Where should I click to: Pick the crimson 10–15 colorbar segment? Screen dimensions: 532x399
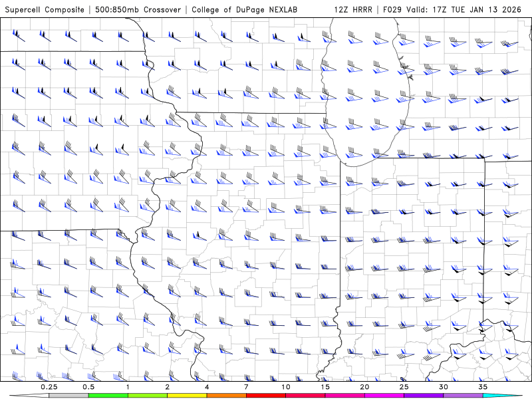pyautogui.click(x=305, y=396)
